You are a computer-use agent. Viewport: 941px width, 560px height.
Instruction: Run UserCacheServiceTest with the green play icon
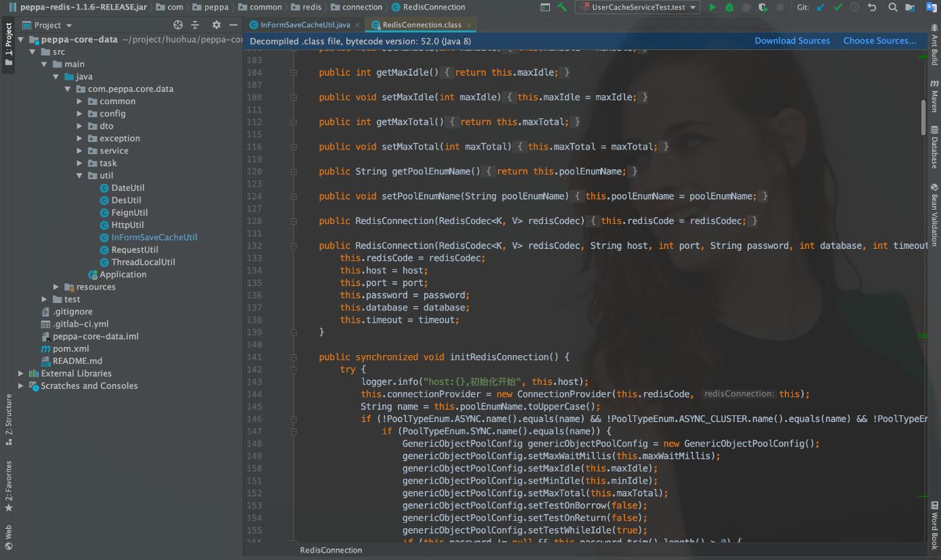tap(712, 7)
